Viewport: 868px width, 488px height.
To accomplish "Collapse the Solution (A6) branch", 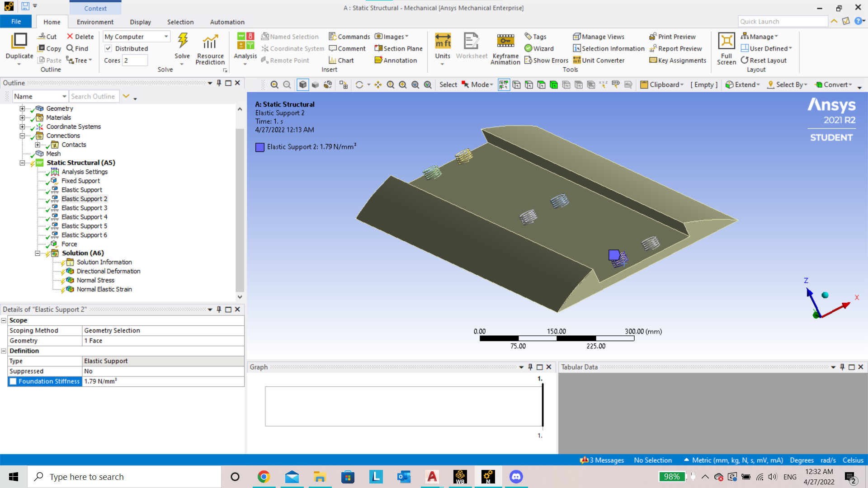I will pyautogui.click(x=38, y=253).
